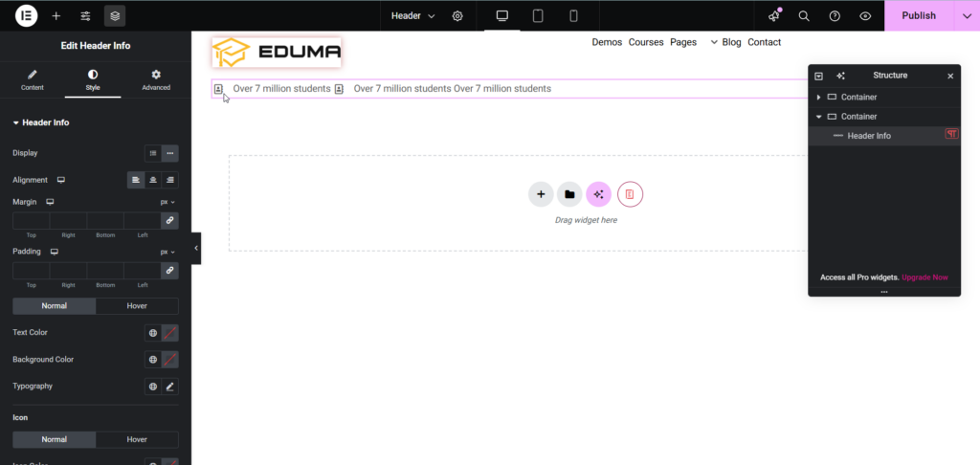Open global fonts for Typography

(x=153, y=387)
